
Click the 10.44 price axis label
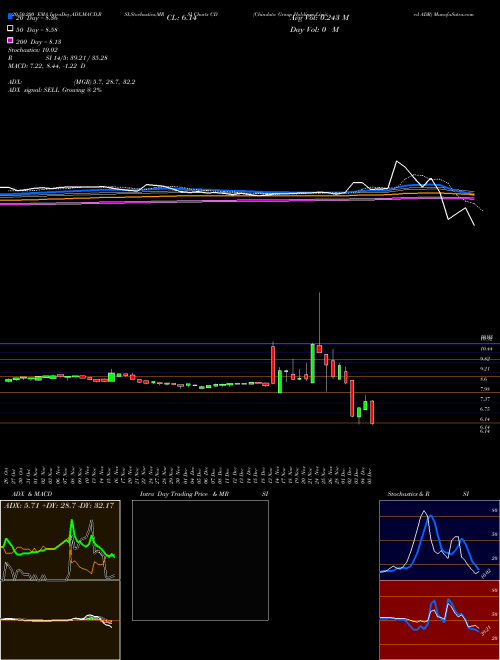(x=486, y=349)
